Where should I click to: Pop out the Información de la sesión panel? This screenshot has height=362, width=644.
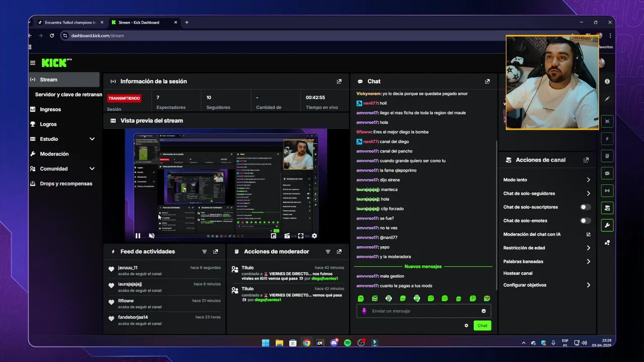[339, 81]
